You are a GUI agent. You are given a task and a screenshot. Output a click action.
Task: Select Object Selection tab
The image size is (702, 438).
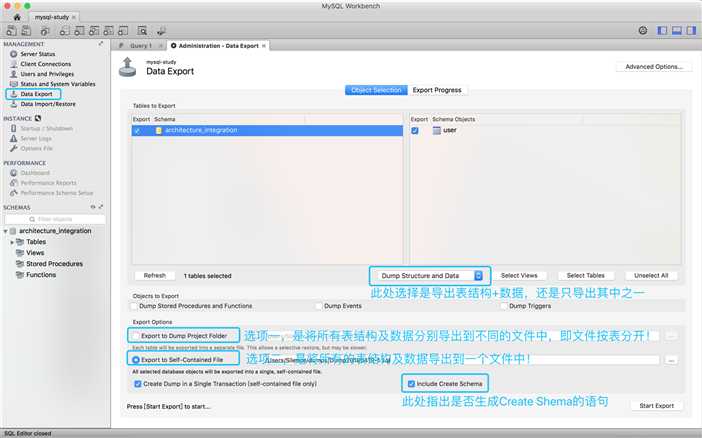(x=376, y=90)
